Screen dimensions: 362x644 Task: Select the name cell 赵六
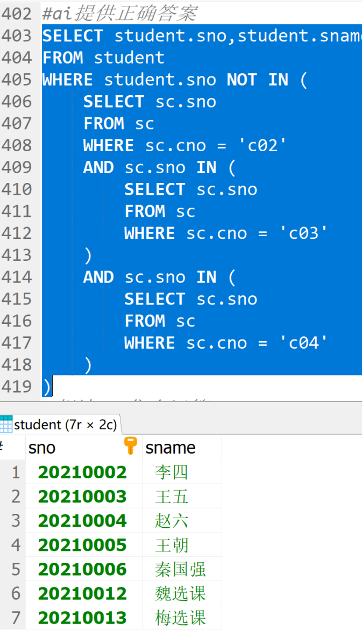click(x=182, y=521)
